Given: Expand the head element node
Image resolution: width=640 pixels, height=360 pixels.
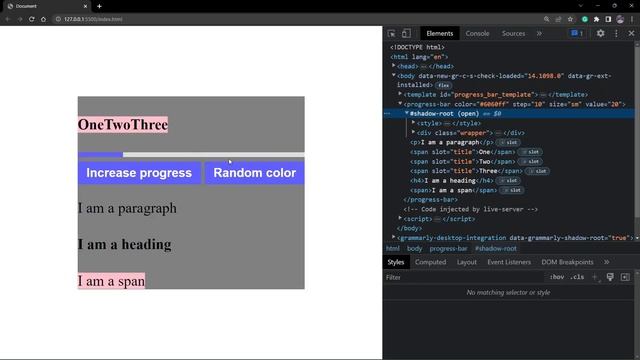Looking at the screenshot, I should [x=393, y=66].
